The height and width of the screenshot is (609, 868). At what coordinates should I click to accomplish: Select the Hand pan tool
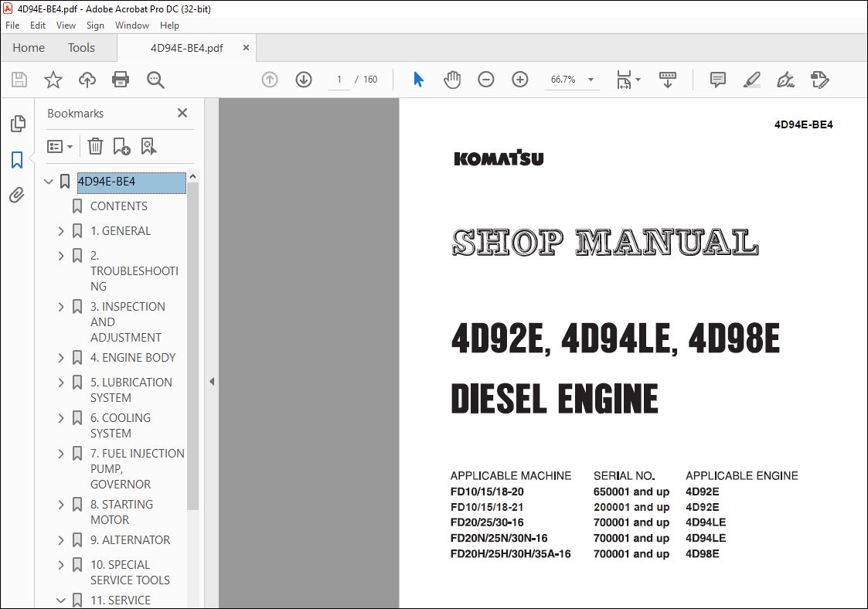pos(451,80)
